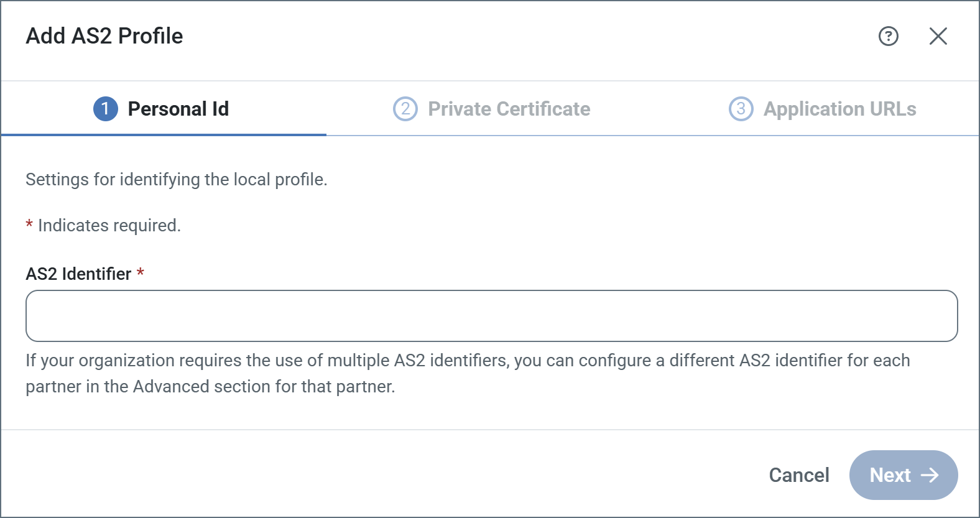
Task: Switch to the Private Certificate step
Action: tap(509, 109)
